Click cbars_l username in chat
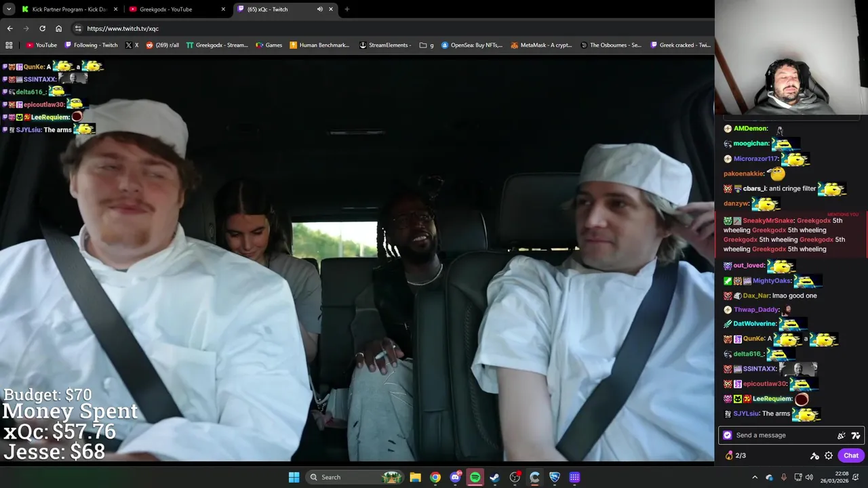 755,188
